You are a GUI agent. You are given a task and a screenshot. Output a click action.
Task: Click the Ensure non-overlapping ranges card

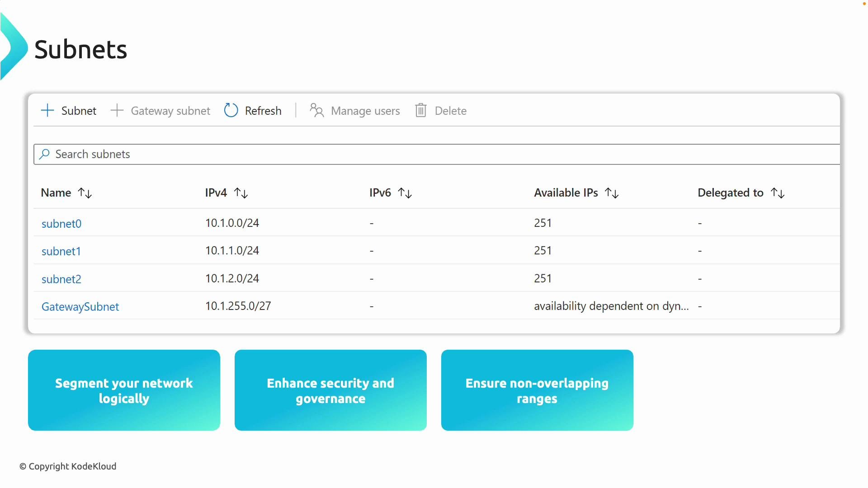pos(537,390)
